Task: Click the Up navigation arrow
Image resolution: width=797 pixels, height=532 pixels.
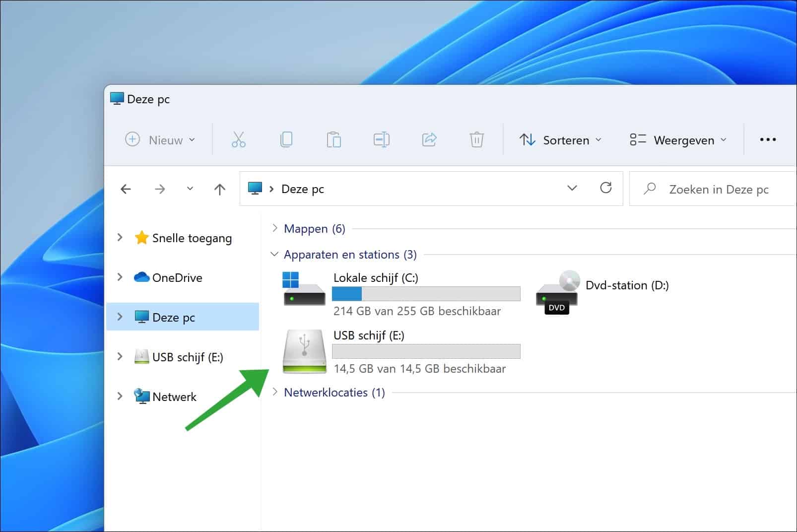Action: click(x=219, y=189)
